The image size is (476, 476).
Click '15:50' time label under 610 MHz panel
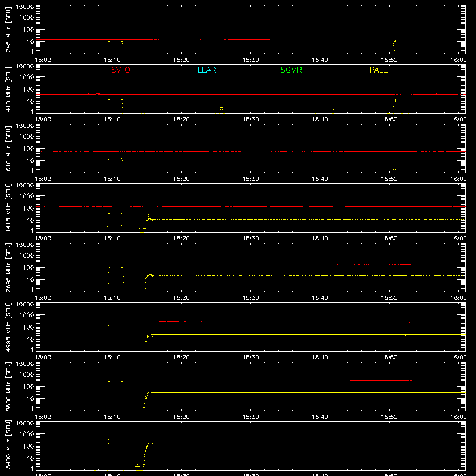(x=389, y=179)
